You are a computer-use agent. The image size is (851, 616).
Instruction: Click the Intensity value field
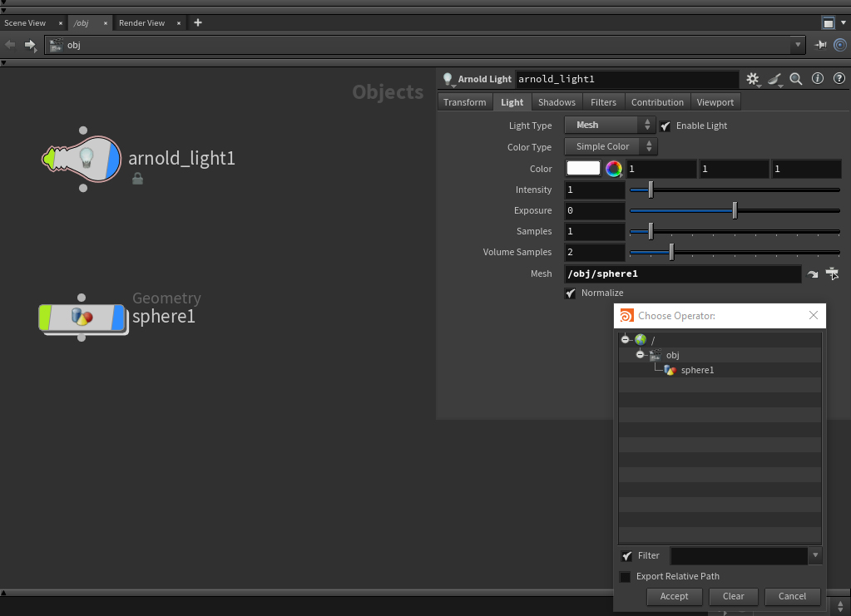pos(595,190)
